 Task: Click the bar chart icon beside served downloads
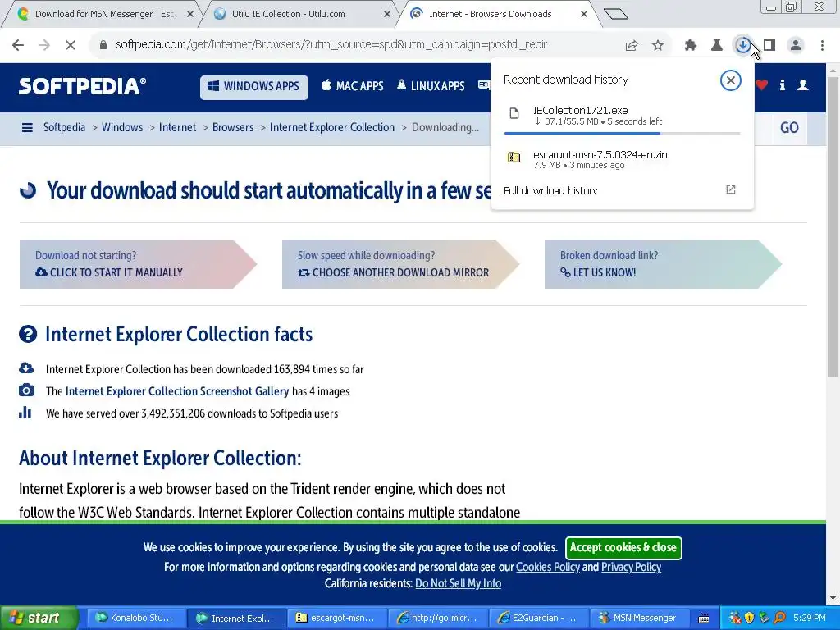pos(25,413)
